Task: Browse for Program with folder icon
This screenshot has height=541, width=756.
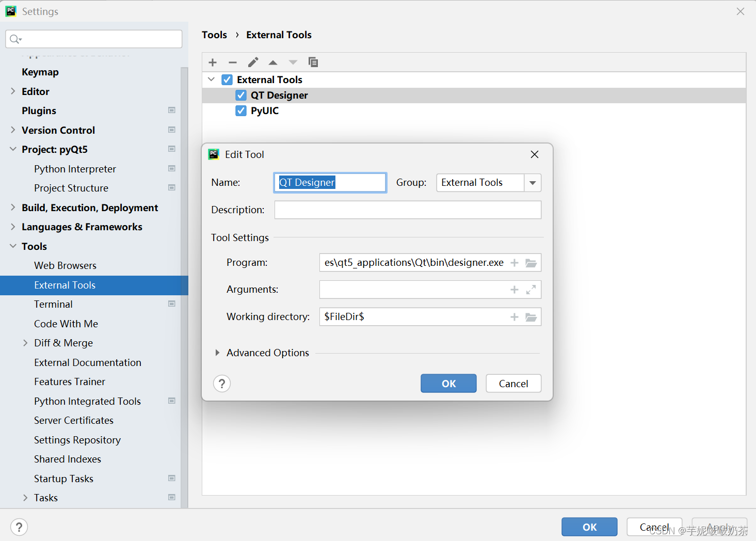Action: coord(531,263)
